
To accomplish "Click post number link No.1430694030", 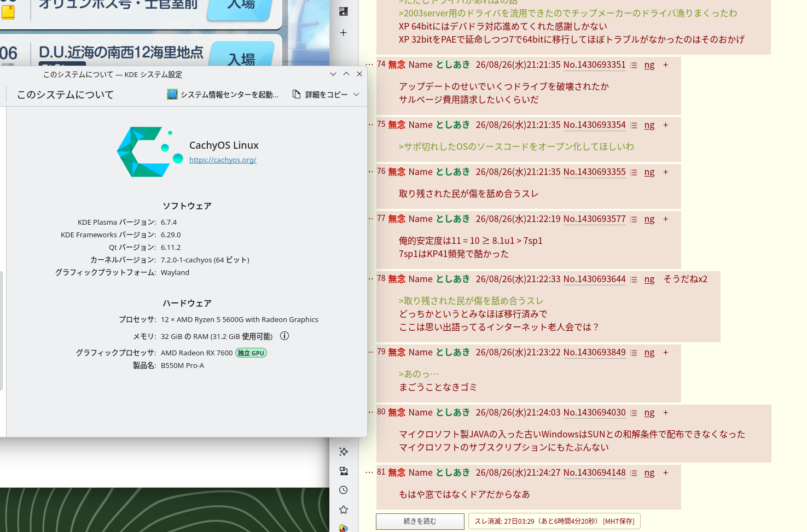I will click(x=595, y=412).
